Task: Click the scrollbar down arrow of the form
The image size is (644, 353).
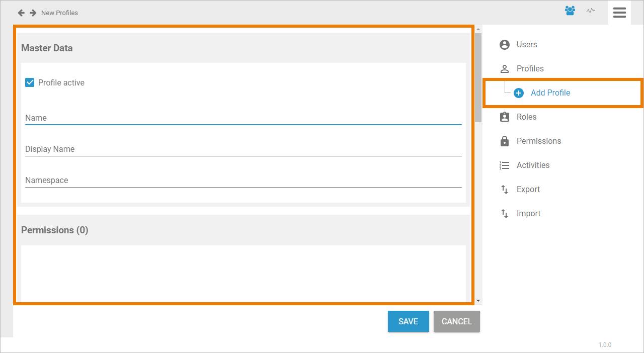Action: click(x=478, y=300)
